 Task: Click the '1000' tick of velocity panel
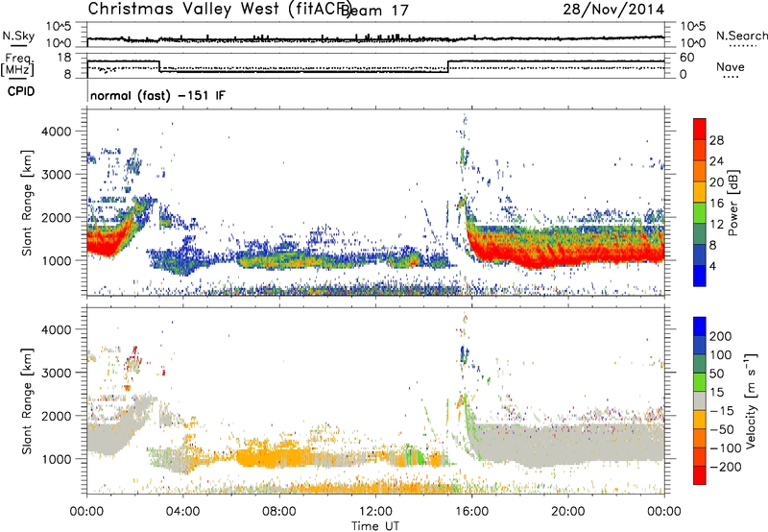[57, 459]
